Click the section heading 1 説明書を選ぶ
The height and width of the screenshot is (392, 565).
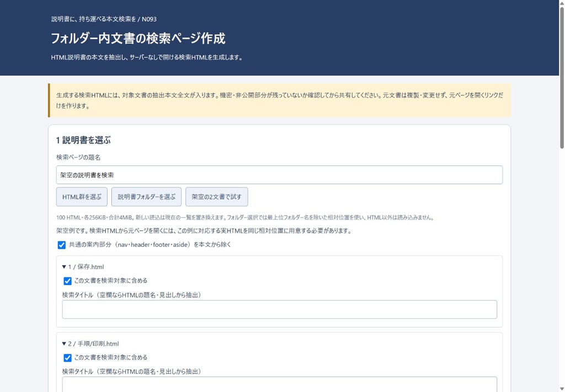[x=83, y=141]
